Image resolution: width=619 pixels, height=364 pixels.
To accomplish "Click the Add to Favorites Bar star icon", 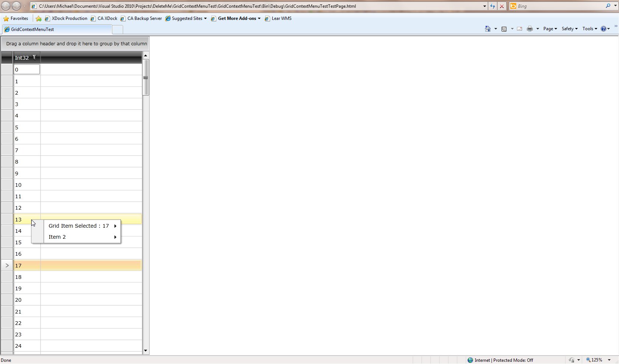I will point(39,18).
